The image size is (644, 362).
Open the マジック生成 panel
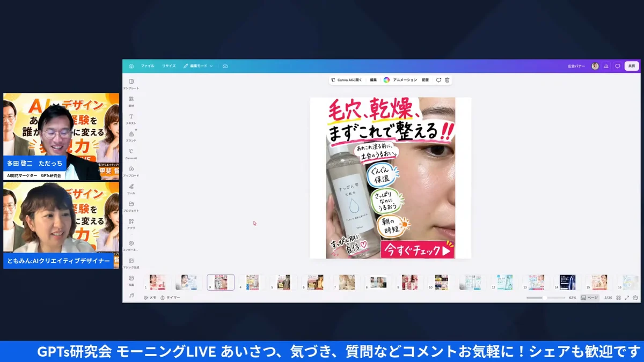131,263
